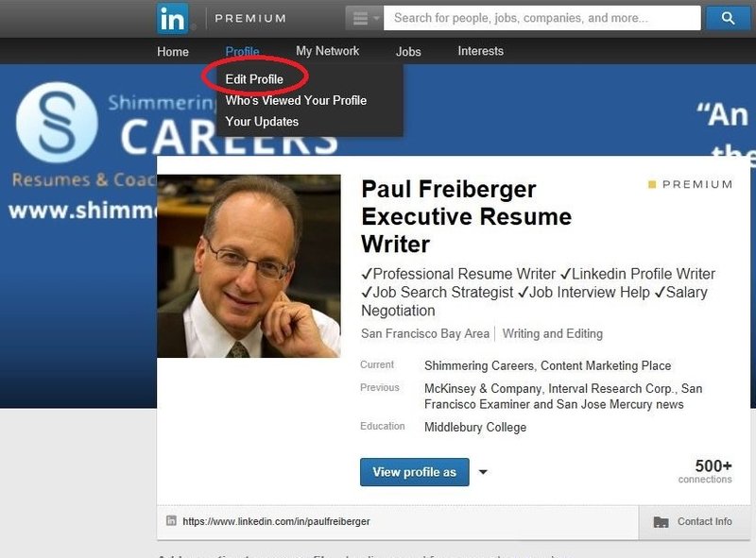Click Paul Freiberger's profile photo
756x558 pixels.
click(x=249, y=266)
